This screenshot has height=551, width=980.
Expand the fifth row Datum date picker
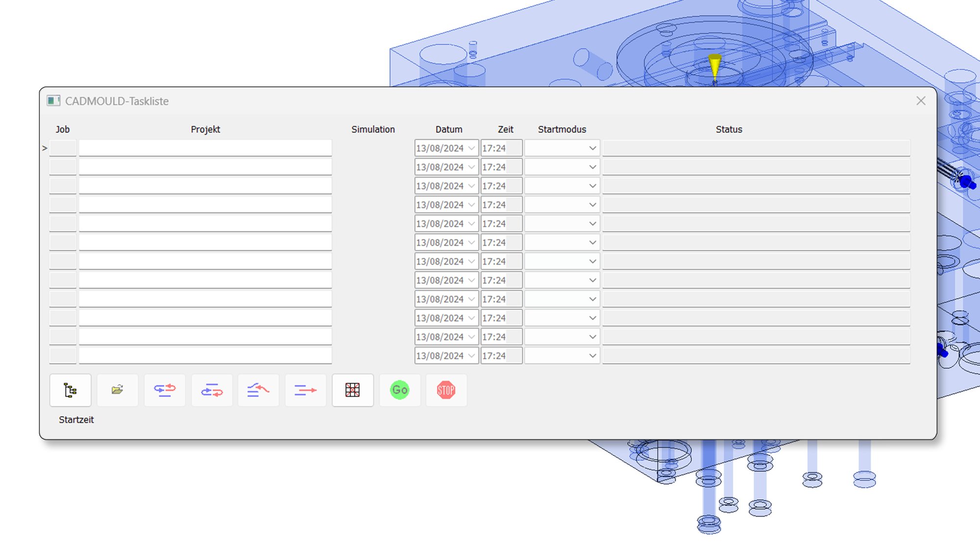coord(471,224)
